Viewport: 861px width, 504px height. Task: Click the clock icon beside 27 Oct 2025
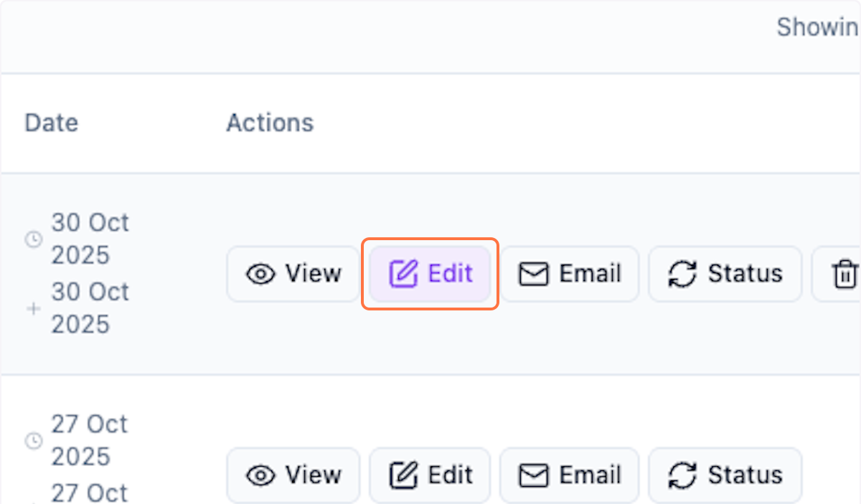(33, 442)
